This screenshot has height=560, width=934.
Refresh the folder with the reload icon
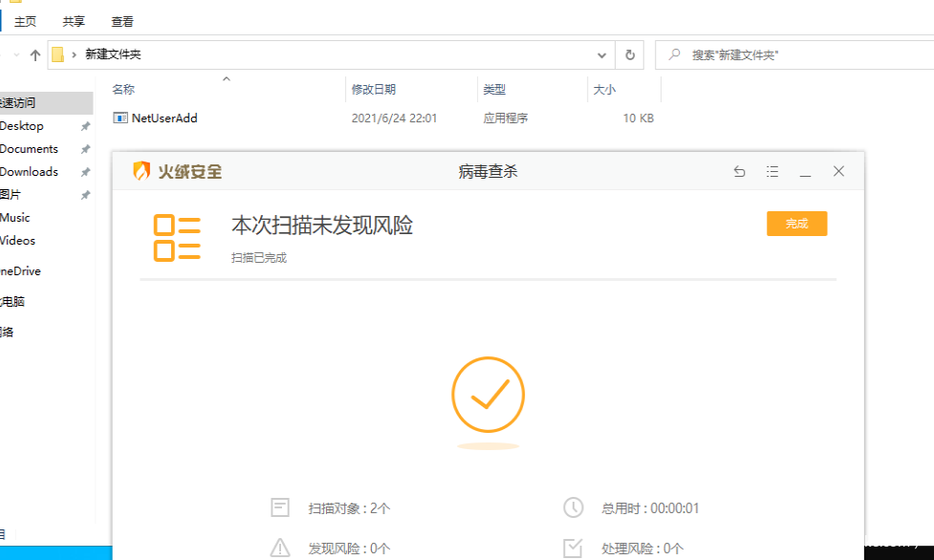(630, 55)
